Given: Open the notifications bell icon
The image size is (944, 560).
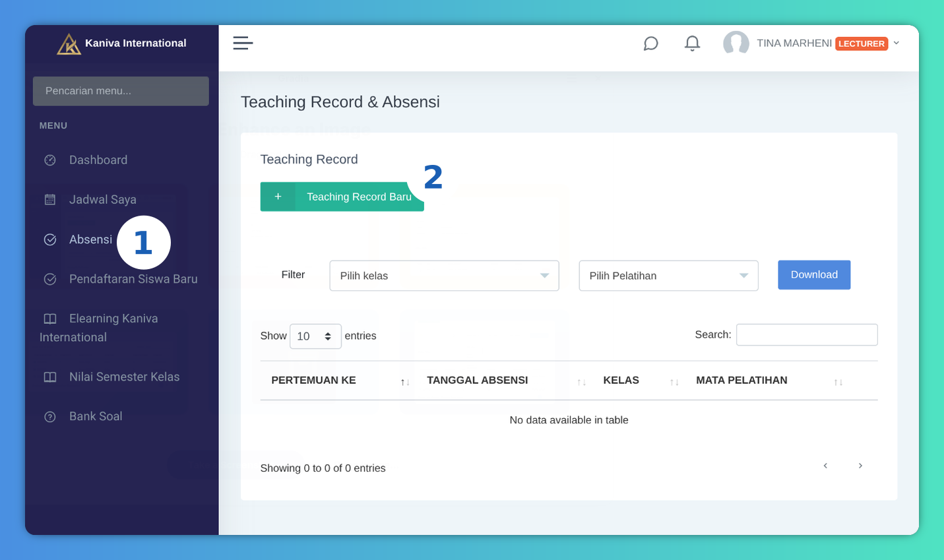Looking at the screenshot, I should tap(692, 44).
